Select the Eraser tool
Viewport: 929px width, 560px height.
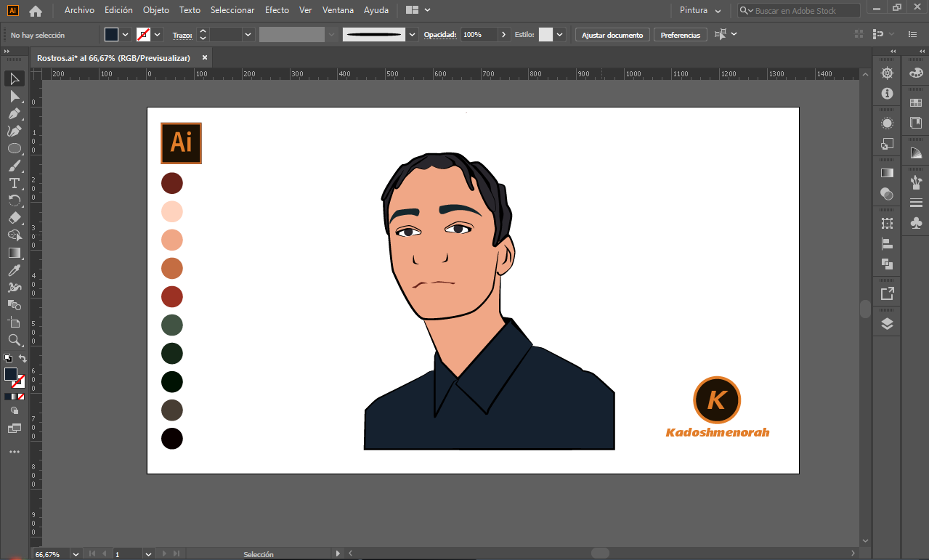click(x=14, y=218)
